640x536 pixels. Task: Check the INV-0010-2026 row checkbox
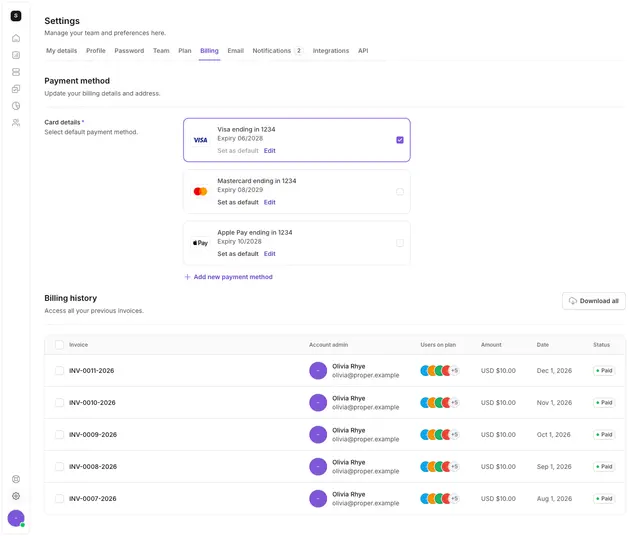pyautogui.click(x=60, y=403)
